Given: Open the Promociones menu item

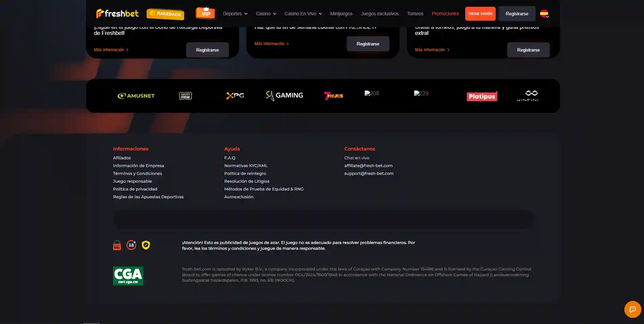Looking at the screenshot, I should pos(445,14).
